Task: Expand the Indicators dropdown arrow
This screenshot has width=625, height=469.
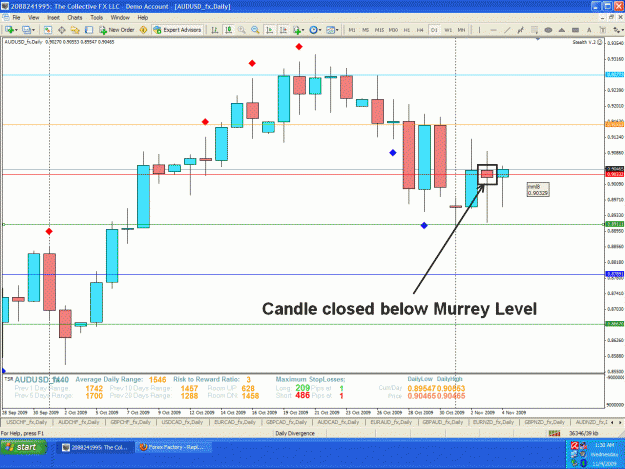Action: [303, 30]
